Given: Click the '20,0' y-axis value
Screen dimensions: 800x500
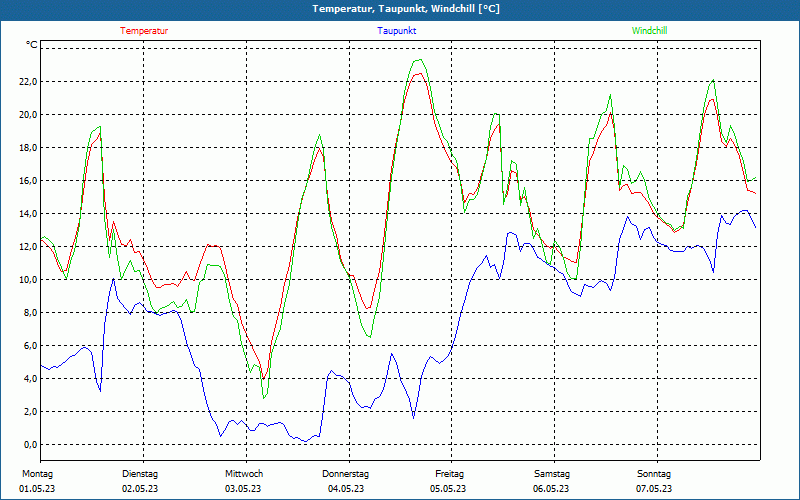Looking at the screenshot, I should coord(28,114).
